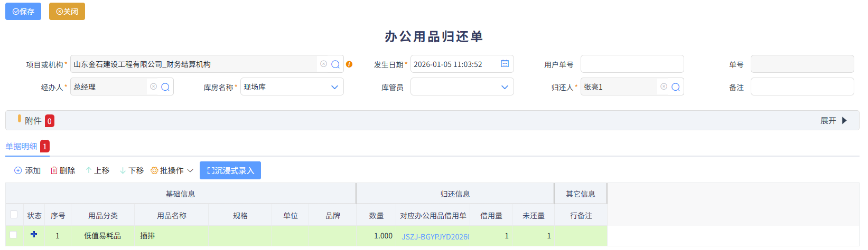Click the blue plus status icon in row 1
868x250 pixels.
pyautogui.click(x=34, y=235)
